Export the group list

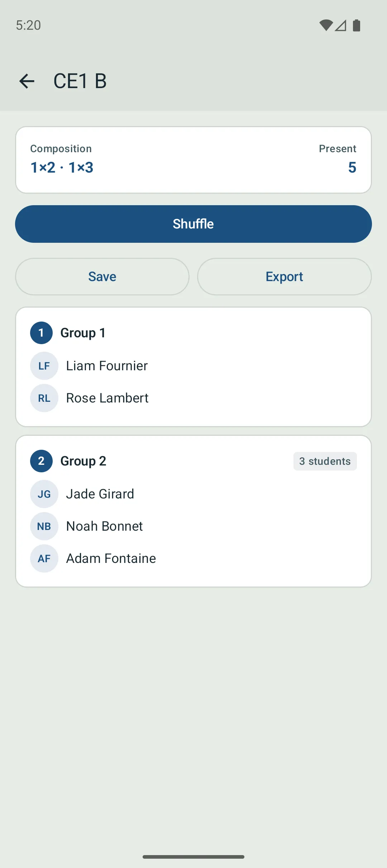(284, 277)
